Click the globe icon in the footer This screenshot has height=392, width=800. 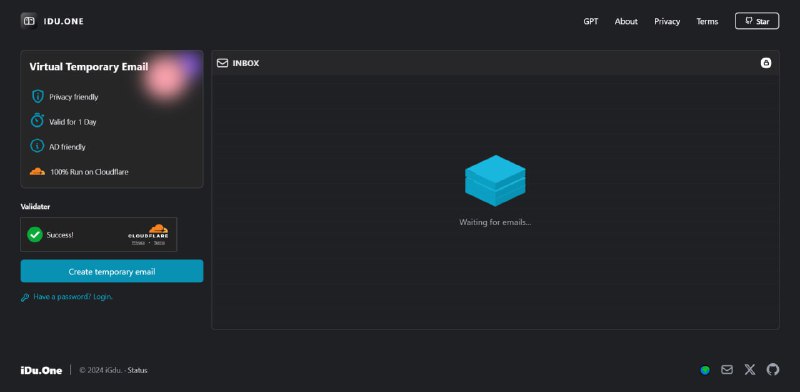705,370
